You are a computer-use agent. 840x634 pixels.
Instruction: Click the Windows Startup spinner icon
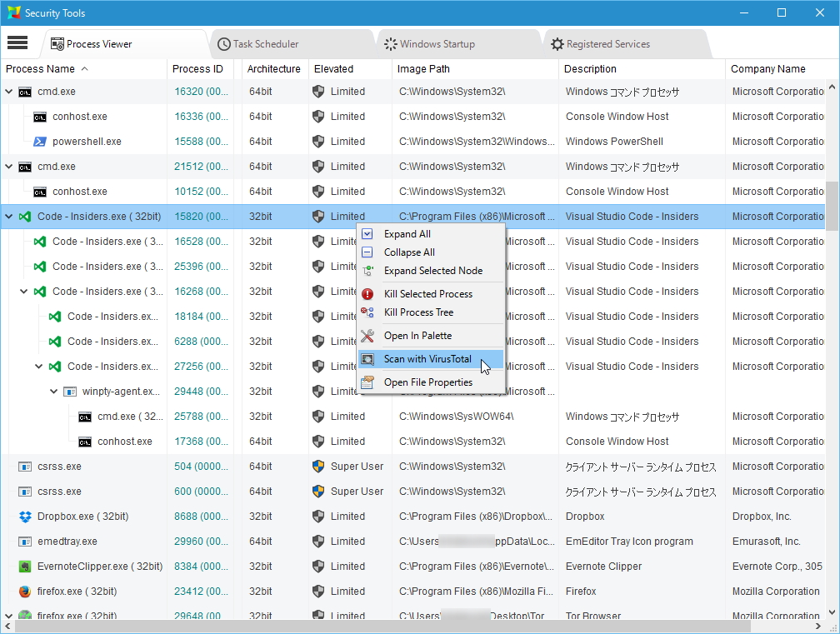pos(391,44)
